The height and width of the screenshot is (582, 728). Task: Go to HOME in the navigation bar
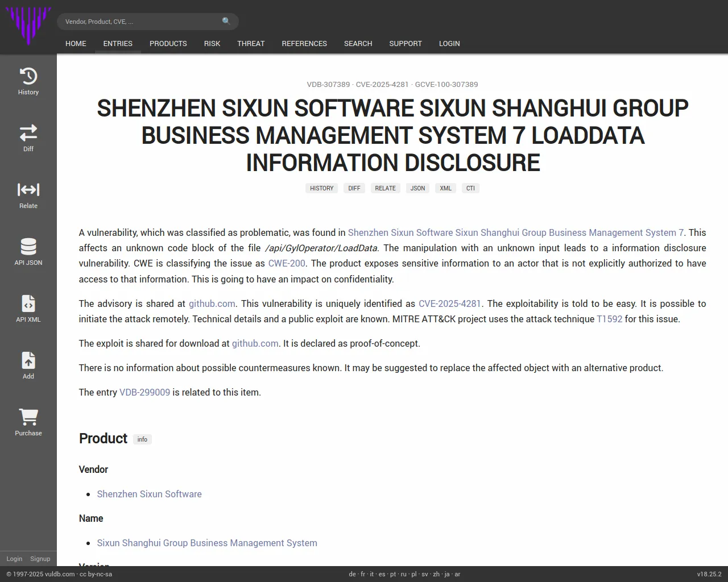[x=76, y=44]
